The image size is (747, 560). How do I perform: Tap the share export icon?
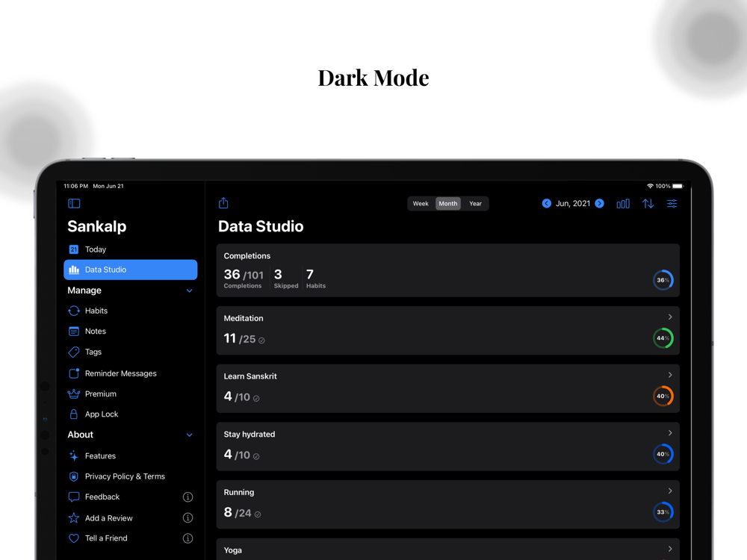[x=223, y=203]
